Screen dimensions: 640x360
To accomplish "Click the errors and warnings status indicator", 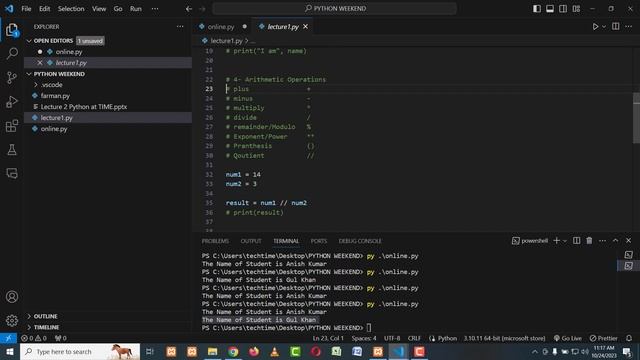I will pos(34,338).
